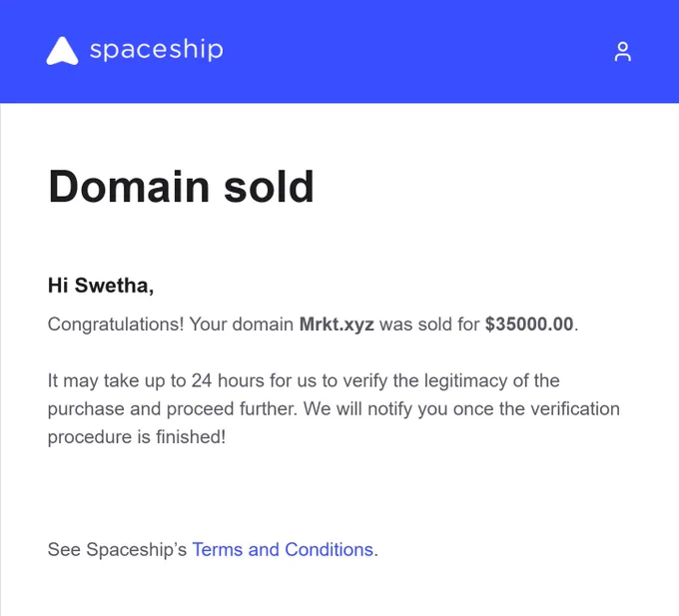Open the Terms and Conditions link
The height and width of the screenshot is (616, 679).
pyautogui.click(x=283, y=549)
